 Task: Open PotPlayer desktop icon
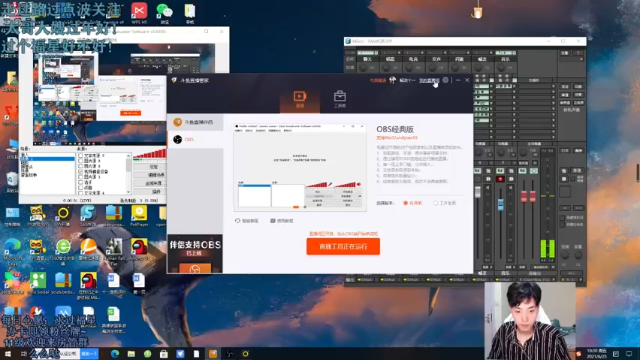[x=139, y=216]
